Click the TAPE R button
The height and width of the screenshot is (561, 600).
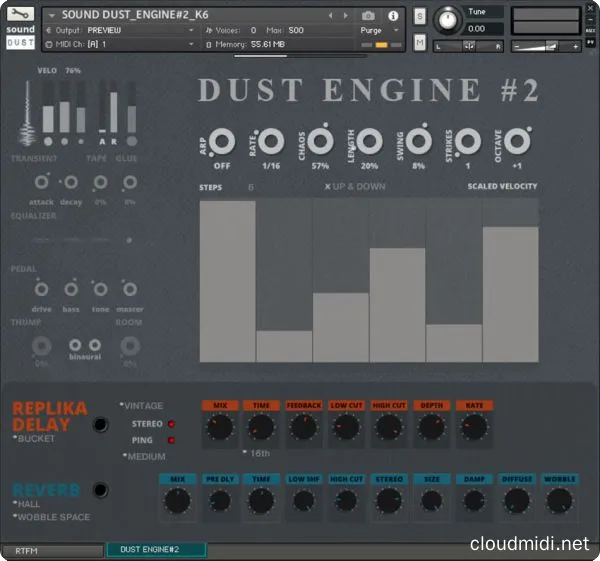[114, 142]
